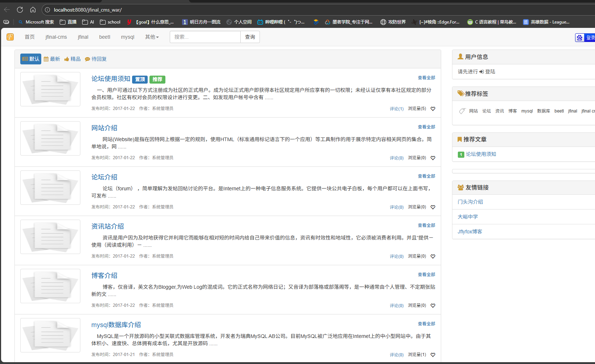Click the search input field
Image resolution: width=595 pixels, height=364 pixels.
click(x=205, y=37)
